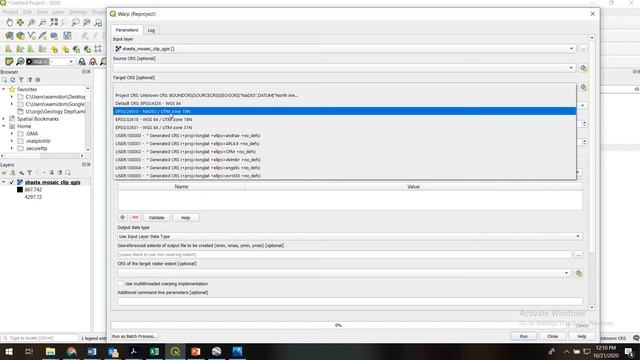Click the Pan Map to Selection tool
640x360 pixels.
pos(20,22)
